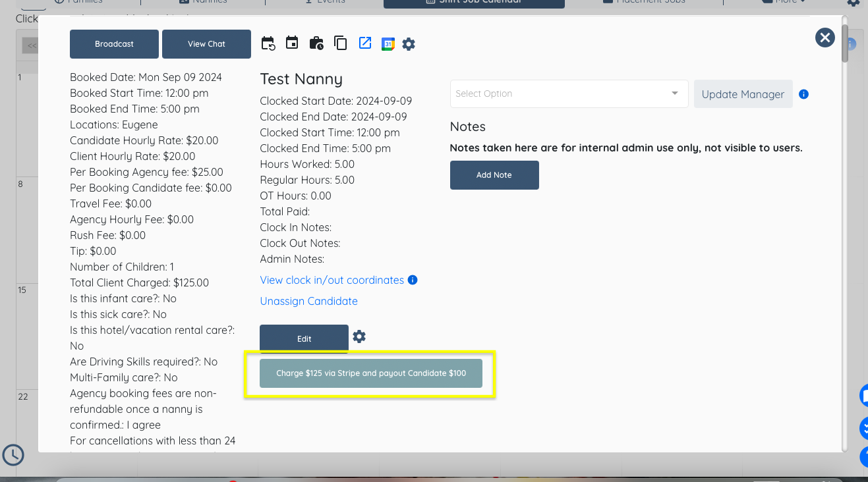Click the Broadcast button

pyautogui.click(x=114, y=44)
